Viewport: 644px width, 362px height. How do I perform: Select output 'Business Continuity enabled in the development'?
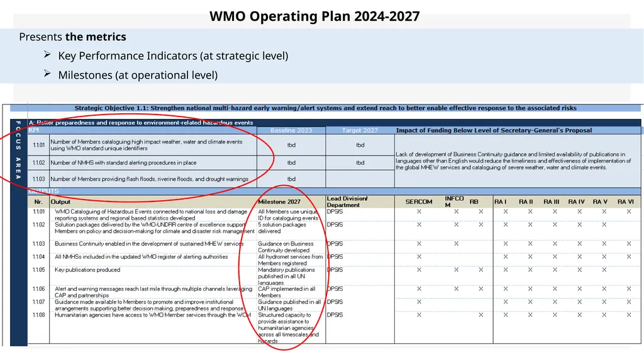click(x=149, y=244)
